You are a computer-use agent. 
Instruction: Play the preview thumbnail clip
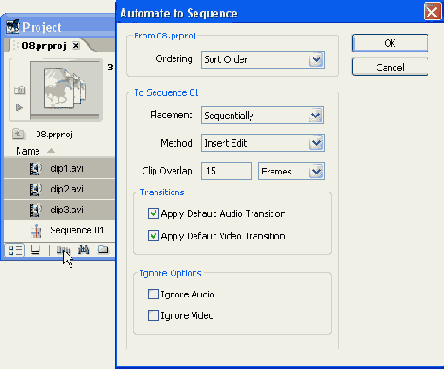(x=19, y=107)
